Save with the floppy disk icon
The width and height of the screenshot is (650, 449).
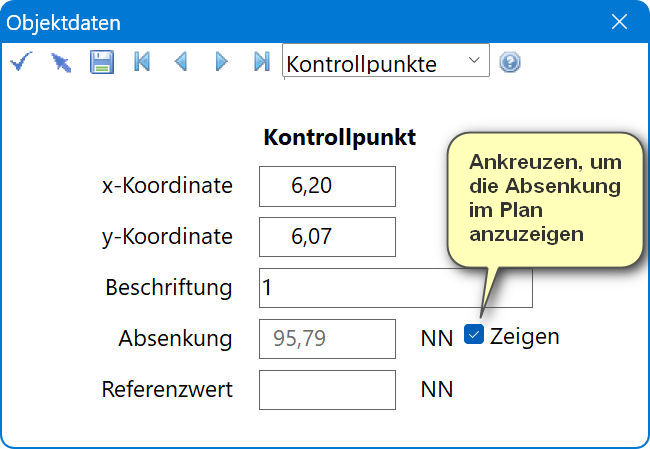tap(101, 62)
